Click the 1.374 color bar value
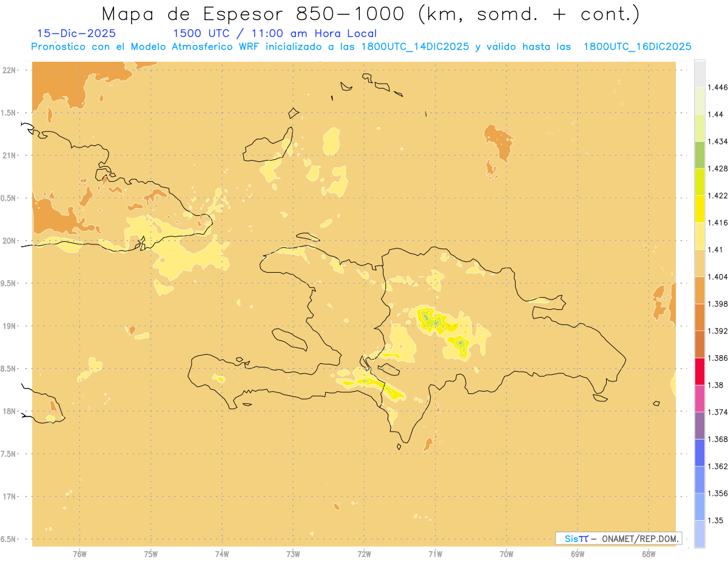The height and width of the screenshot is (562, 728). [x=718, y=412]
